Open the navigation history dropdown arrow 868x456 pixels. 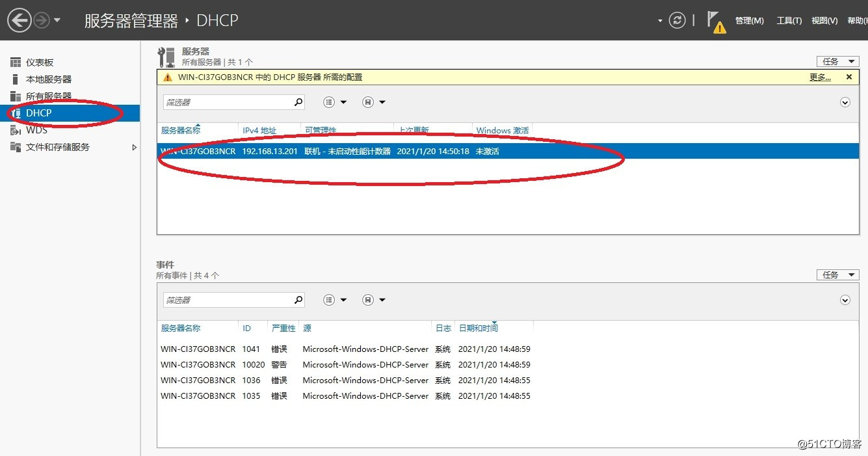pos(57,21)
